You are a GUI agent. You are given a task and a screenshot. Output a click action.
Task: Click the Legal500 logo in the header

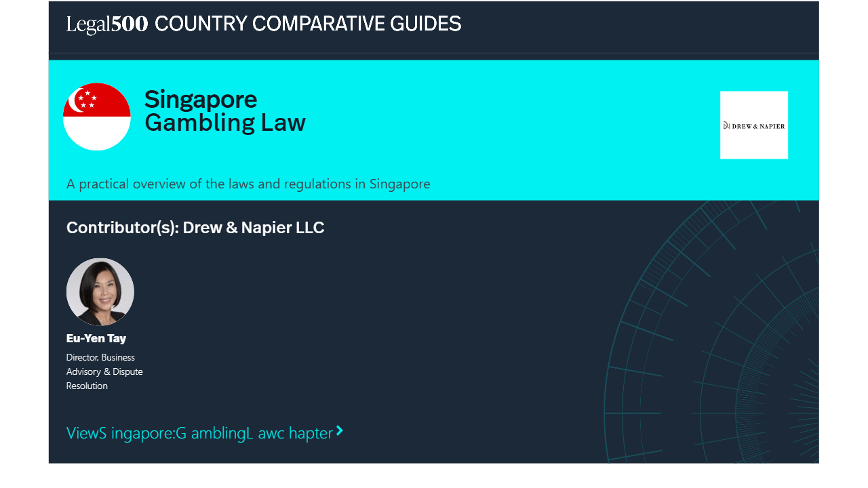click(x=107, y=24)
